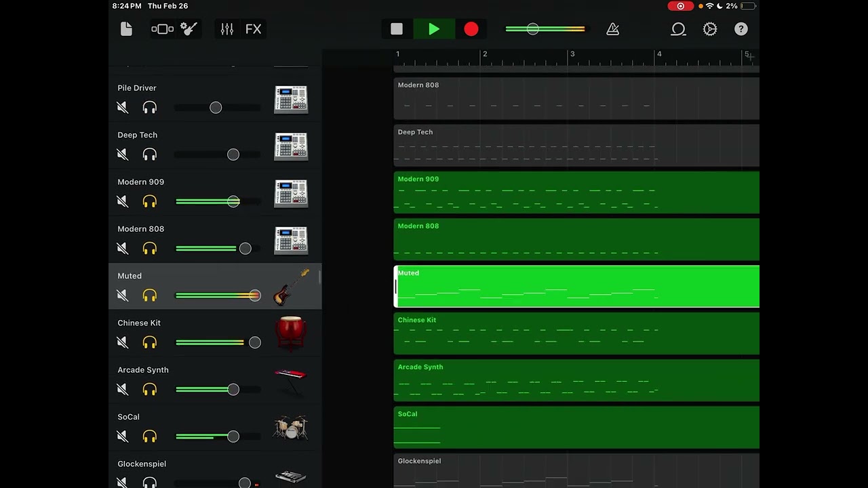The width and height of the screenshot is (868, 488).
Task: Open the instrument browser guitar icon
Action: point(189,29)
